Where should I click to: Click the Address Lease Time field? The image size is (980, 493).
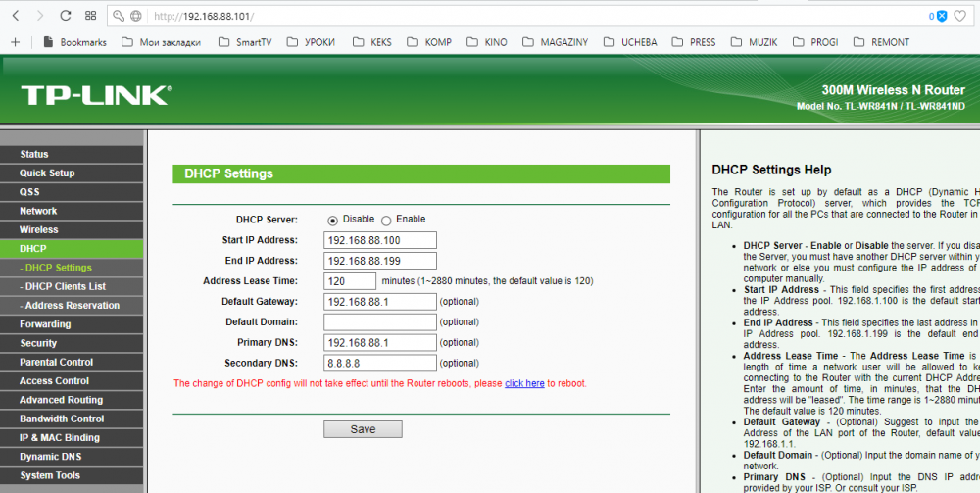pos(350,281)
